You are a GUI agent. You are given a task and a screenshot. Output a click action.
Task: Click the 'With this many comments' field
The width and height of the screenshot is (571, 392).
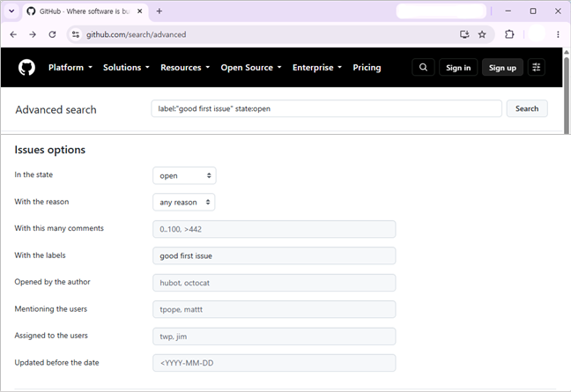[274, 229]
